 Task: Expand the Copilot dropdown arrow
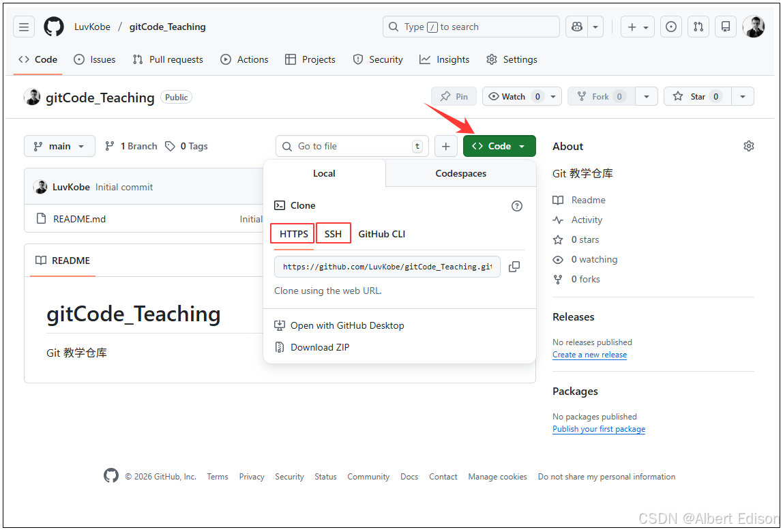point(595,27)
